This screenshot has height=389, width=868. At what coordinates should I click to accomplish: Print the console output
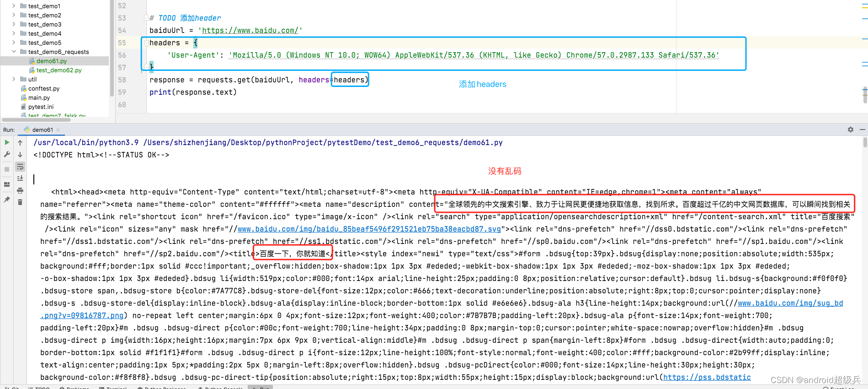pyautogui.click(x=20, y=190)
